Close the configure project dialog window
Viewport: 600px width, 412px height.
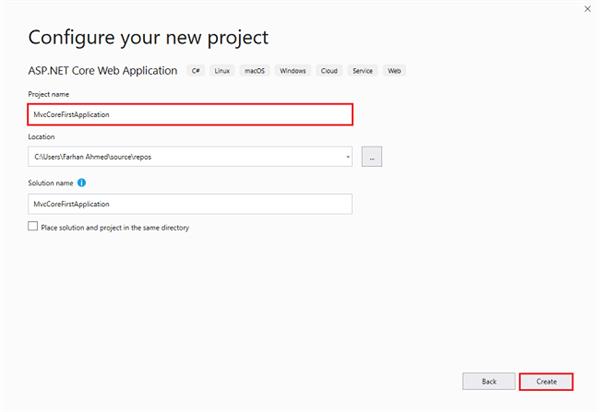(x=586, y=8)
